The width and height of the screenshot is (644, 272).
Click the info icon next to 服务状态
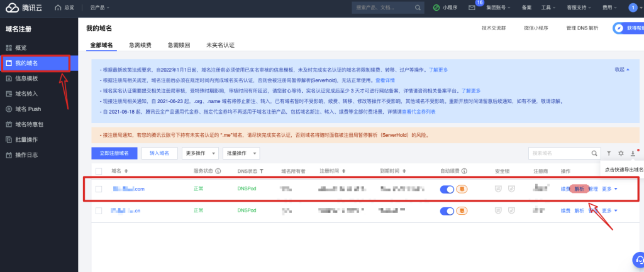pyautogui.click(x=218, y=171)
